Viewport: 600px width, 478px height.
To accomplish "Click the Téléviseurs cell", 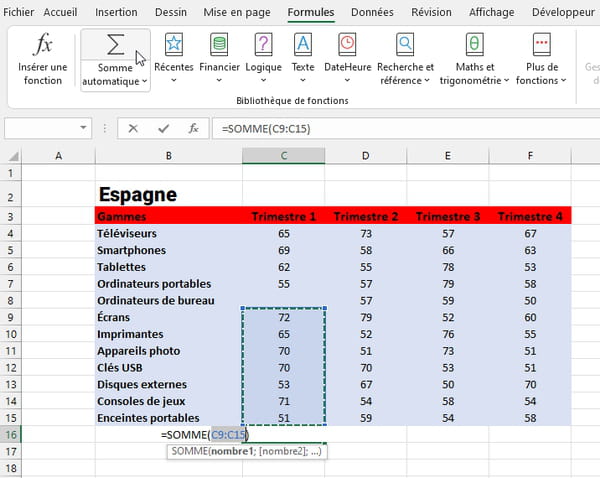I will click(169, 233).
